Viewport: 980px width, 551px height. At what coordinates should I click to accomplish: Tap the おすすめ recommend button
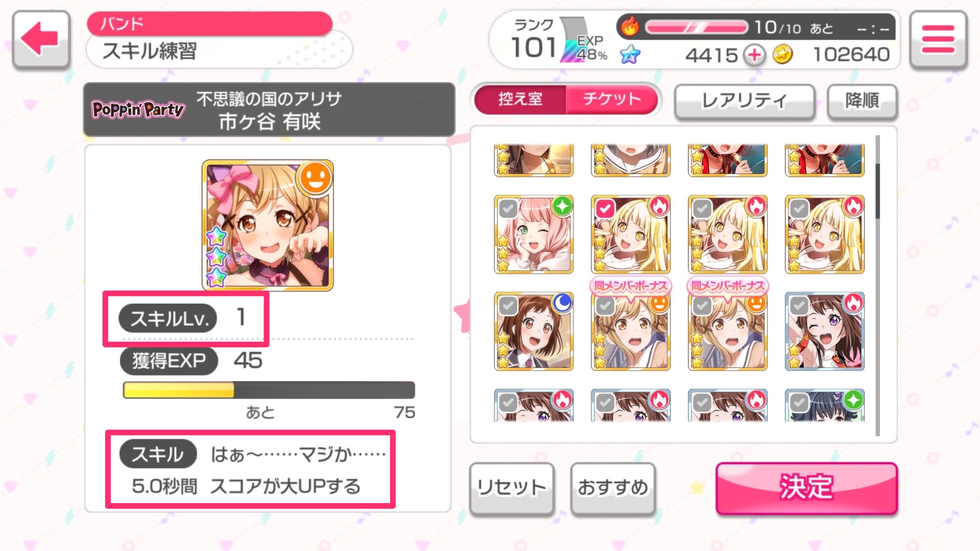(x=613, y=488)
